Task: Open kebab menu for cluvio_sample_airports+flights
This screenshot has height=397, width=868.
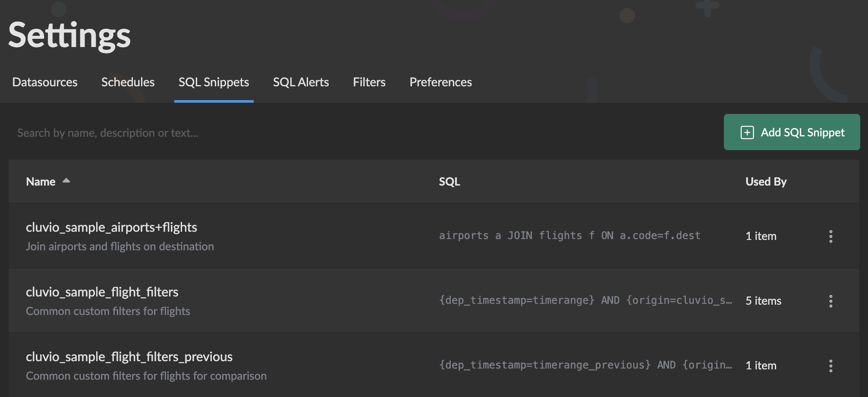Action: pyautogui.click(x=830, y=236)
